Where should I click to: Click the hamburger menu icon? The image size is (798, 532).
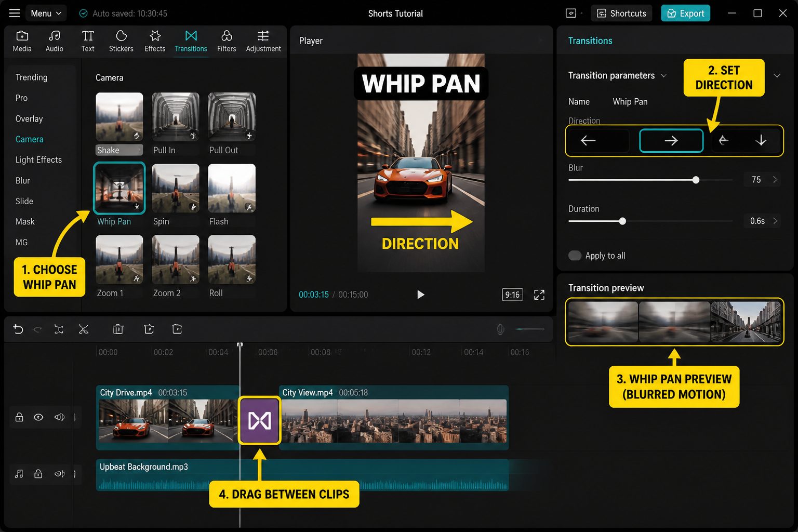click(15, 13)
